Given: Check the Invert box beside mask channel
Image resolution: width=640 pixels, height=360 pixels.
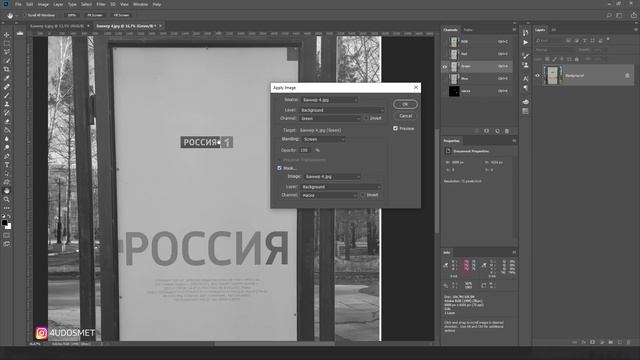Looking at the screenshot, I should pyautogui.click(x=362, y=195).
